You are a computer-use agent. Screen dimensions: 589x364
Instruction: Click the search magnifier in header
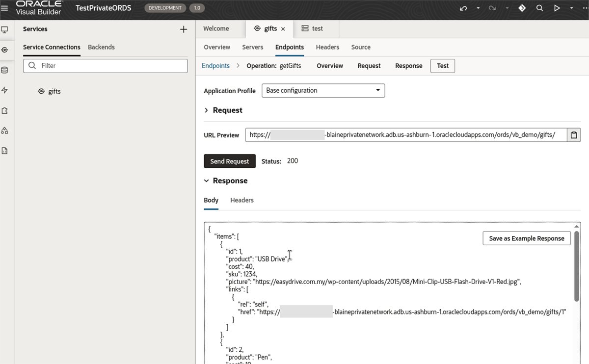click(x=539, y=8)
